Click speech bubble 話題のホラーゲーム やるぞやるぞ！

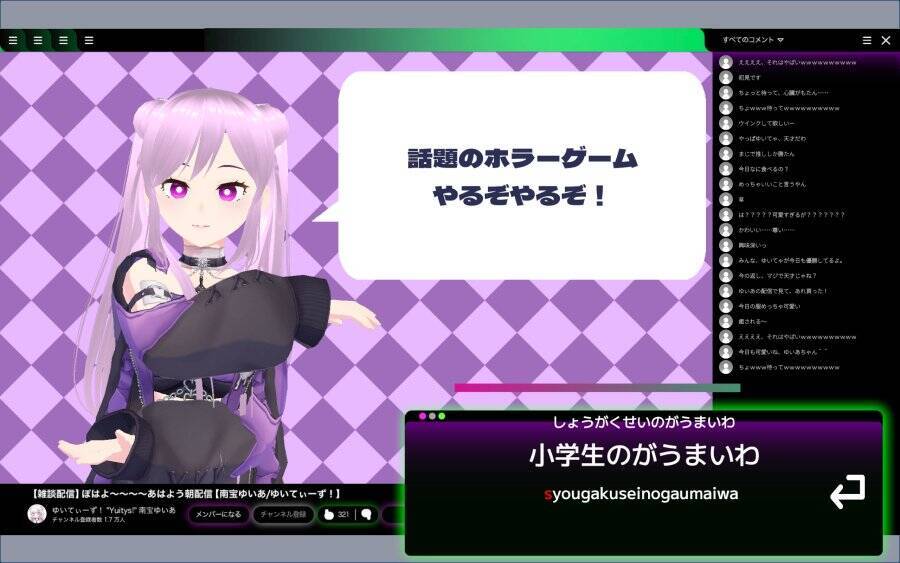[x=522, y=176]
